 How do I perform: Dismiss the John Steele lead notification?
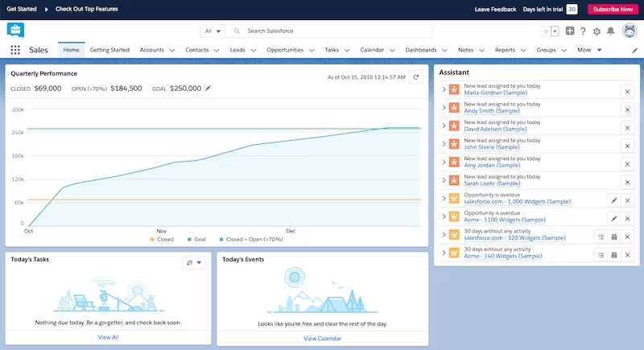627,146
